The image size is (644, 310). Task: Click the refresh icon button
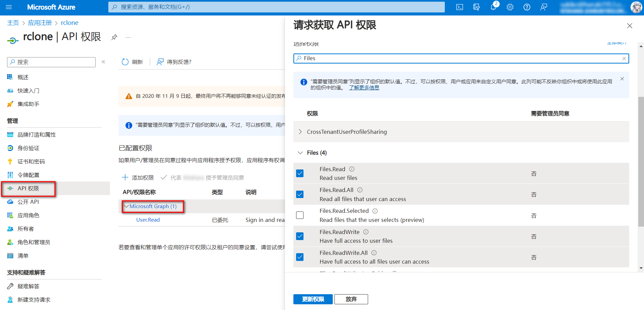click(125, 62)
